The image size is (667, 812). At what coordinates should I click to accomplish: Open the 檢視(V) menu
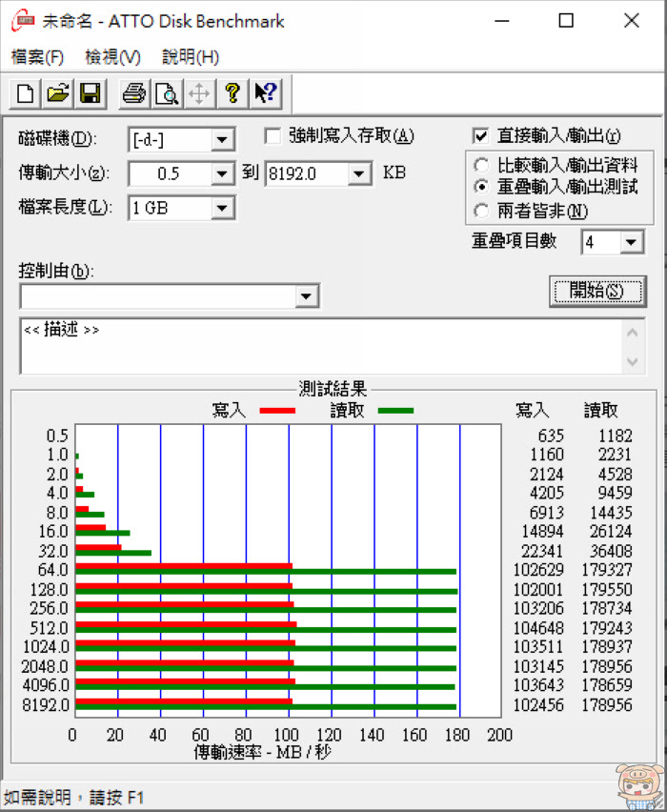pos(112,56)
